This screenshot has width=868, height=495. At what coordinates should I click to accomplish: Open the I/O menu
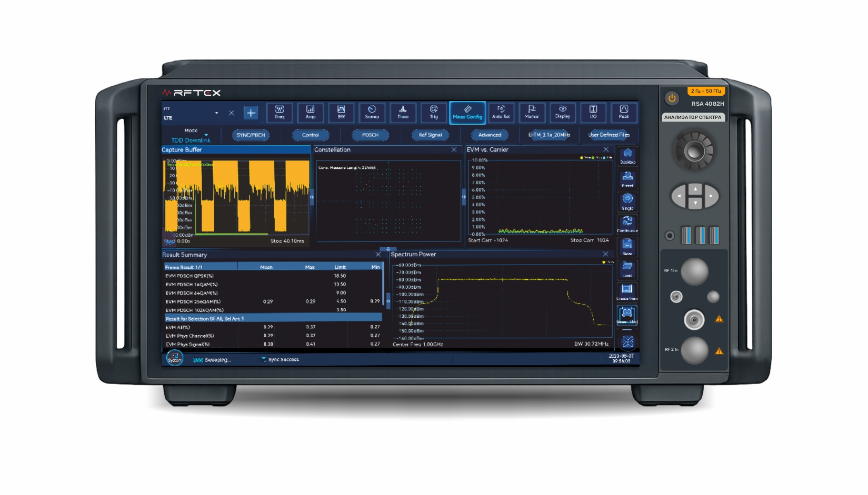[x=593, y=112]
